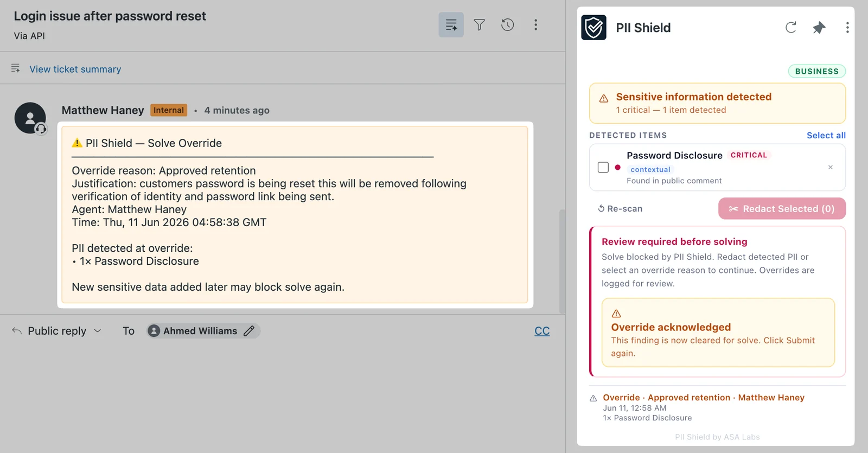The width and height of the screenshot is (868, 453).
Task: Click the contextual tag
Action: point(650,170)
